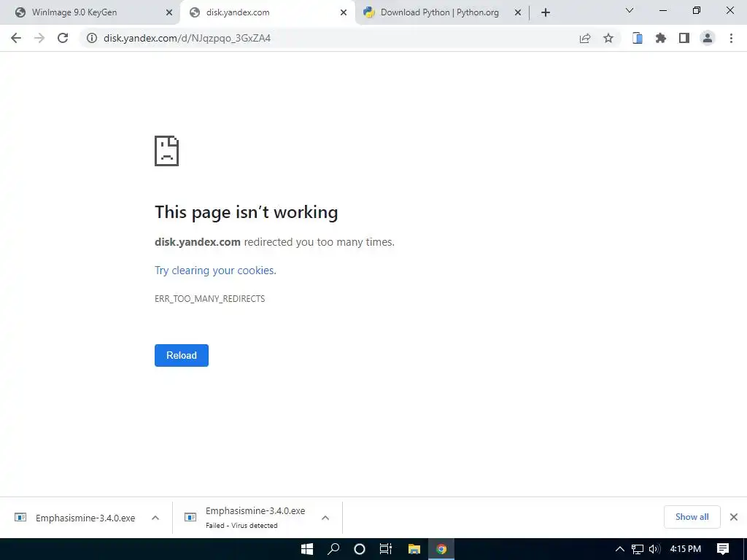Follow the Try clearing your cookies link
The height and width of the screenshot is (560, 747).
point(215,271)
